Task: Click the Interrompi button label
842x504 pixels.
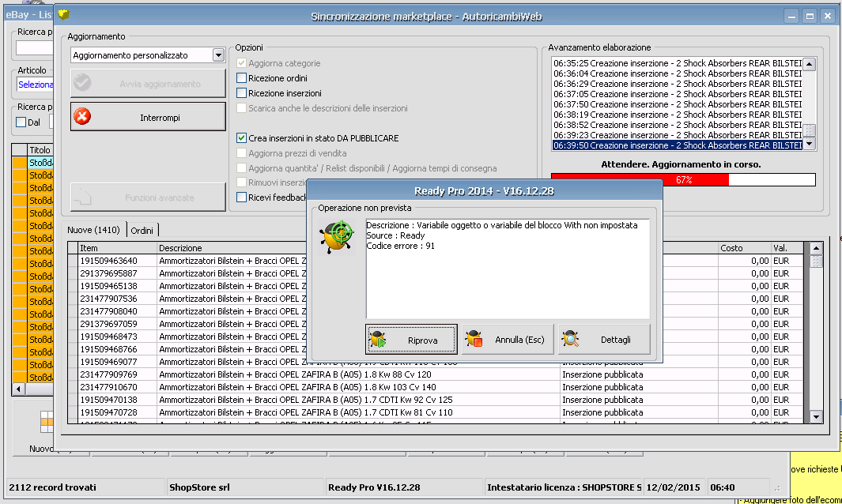Action: pos(160,118)
